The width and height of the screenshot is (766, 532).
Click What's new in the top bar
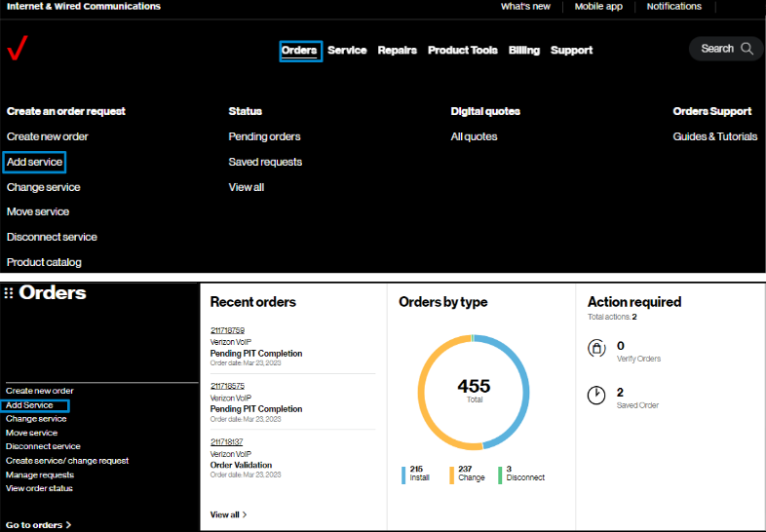click(525, 7)
